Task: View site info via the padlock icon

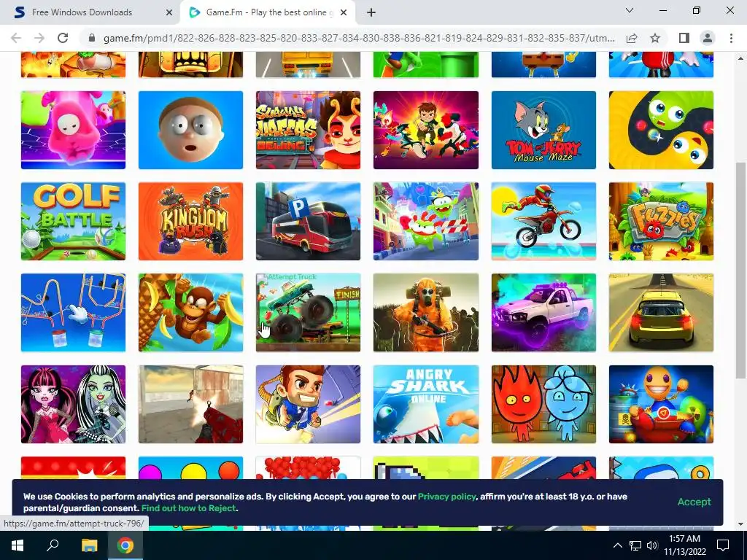Action: coord(92,38)
